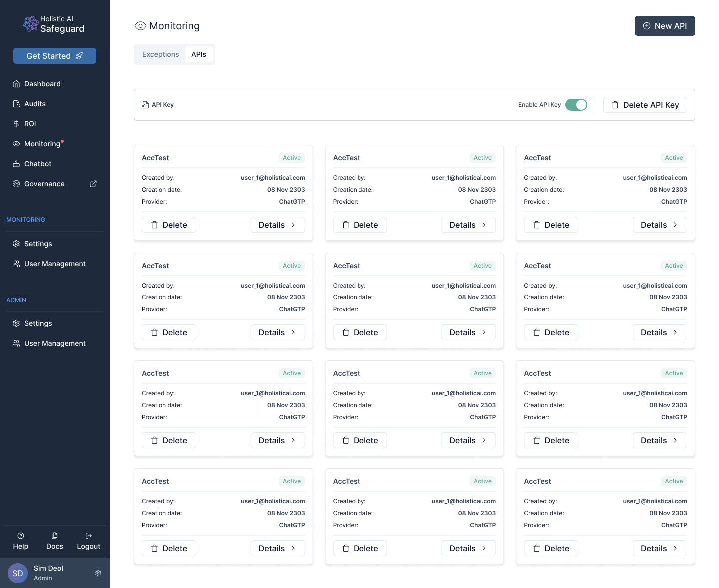Viewport: 719px width, 588px height.
Task: Switch to the Exceptions tab
Action: coord(160,54)
